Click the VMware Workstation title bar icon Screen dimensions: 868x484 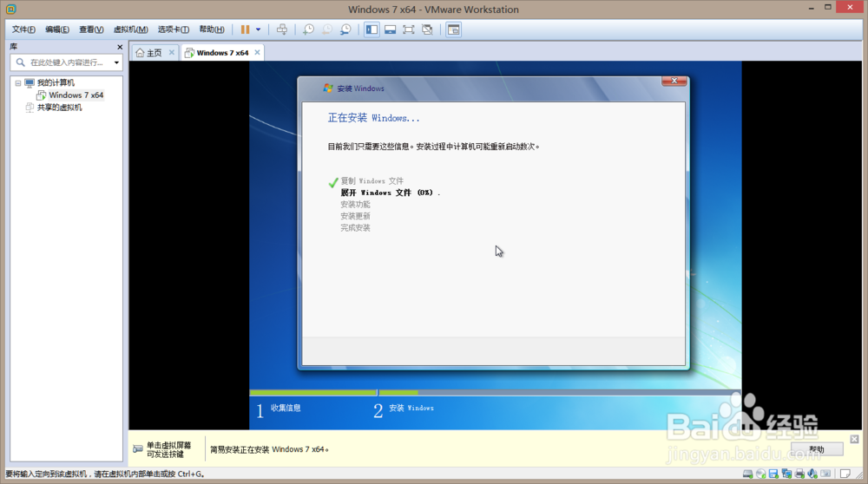[11, 9]
